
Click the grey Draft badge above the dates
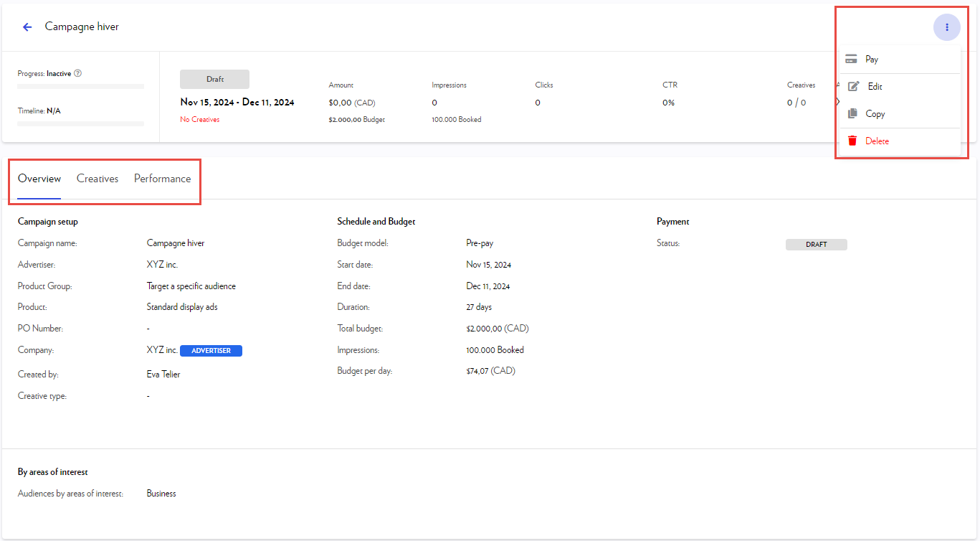tap(214, 79)
